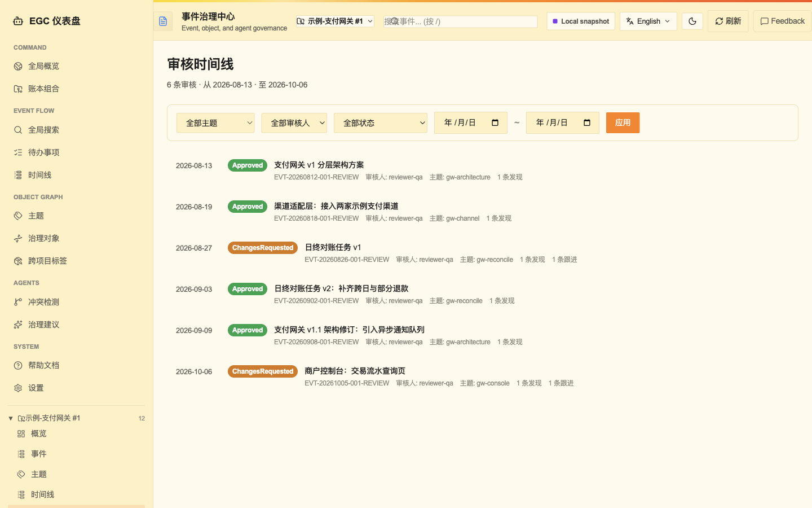Click the EGC 仪表盘 logo icon
This screenshot has width=812, height=508.
(18, 21)
